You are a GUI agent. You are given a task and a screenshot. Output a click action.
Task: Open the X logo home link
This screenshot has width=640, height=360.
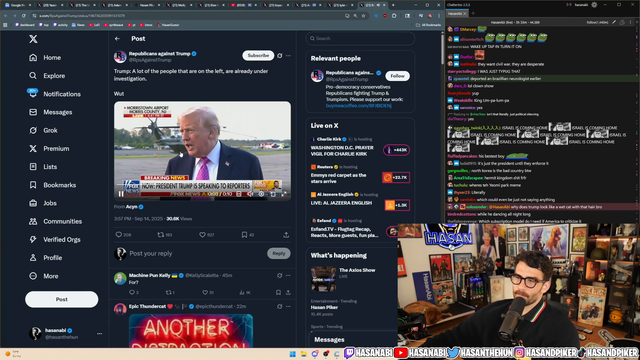coord(33,39)
